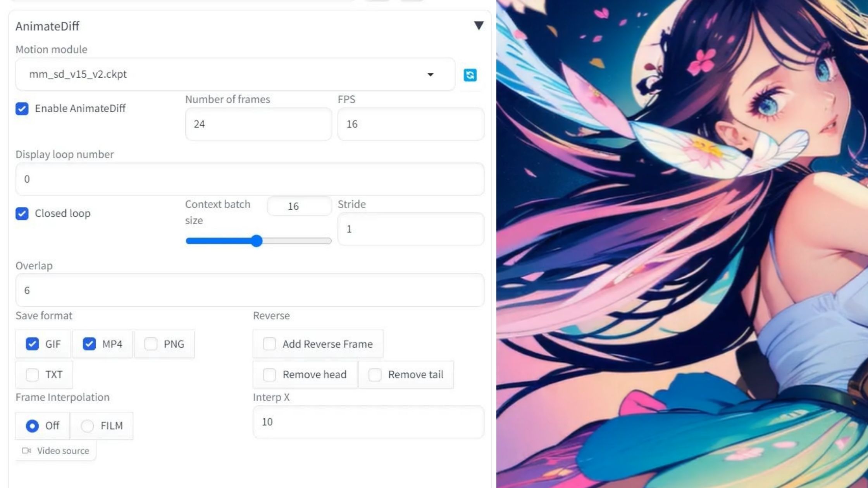
Task: Enable TXT save format
Action: pos(32,375)
